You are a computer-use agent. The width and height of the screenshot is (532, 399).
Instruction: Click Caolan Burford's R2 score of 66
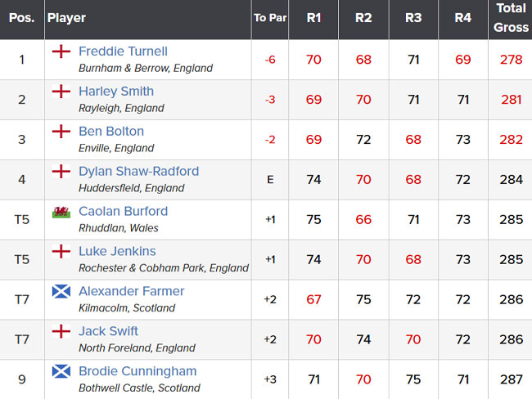pyautogui.click(x=363, y=220)
